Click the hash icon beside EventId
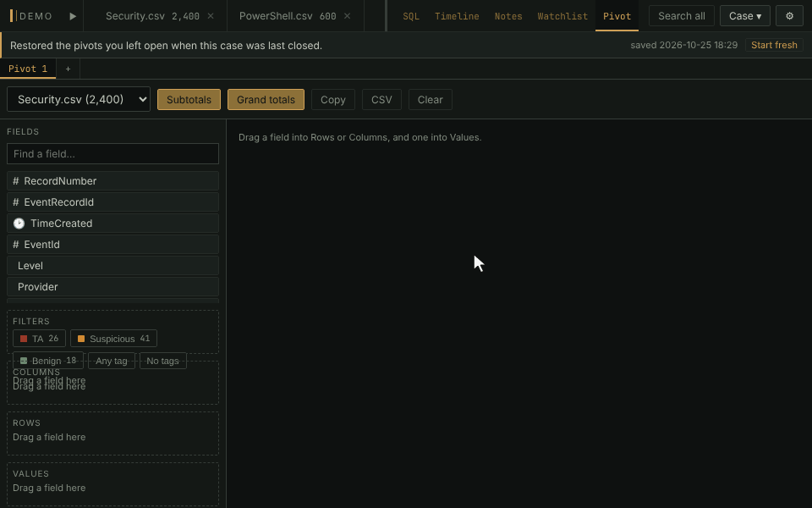 15,245
